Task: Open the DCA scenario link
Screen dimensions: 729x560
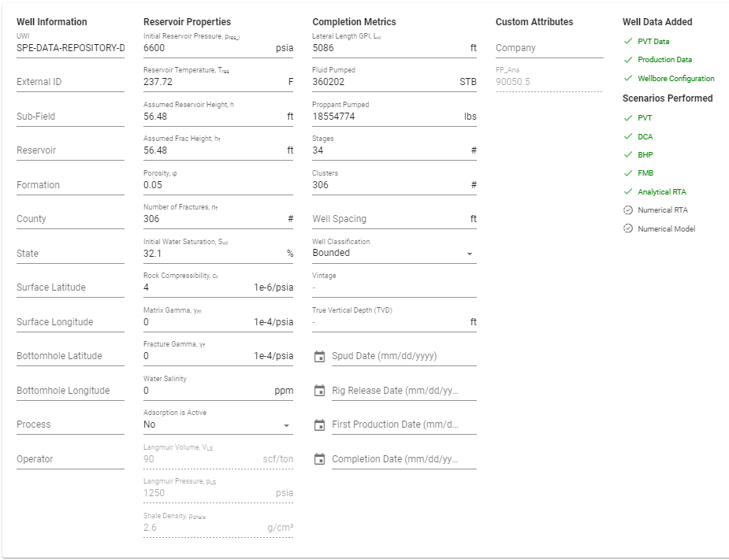Action: pyautogui.click(x=645, y=136)
